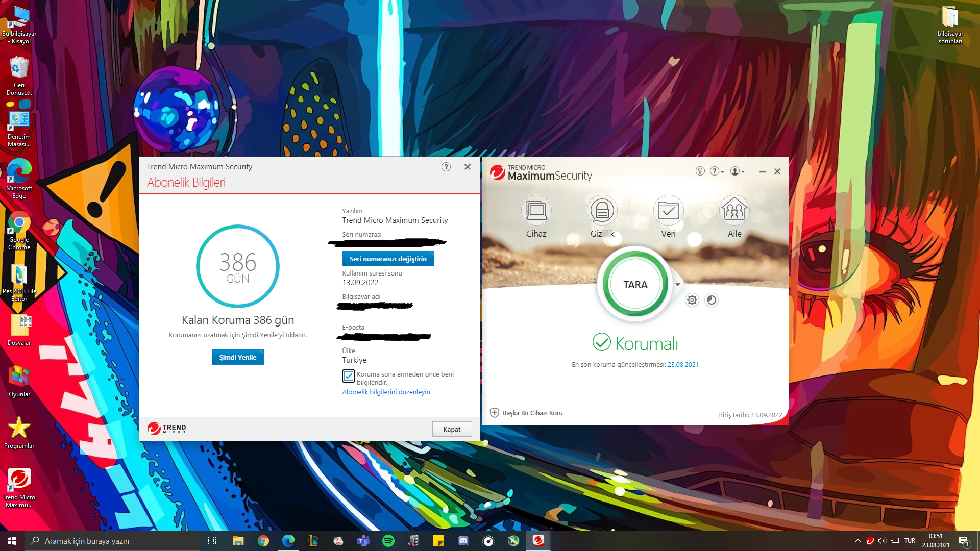Open the Aile family icon
Viewport: 980px width, 551px height.
pos(734,211)
